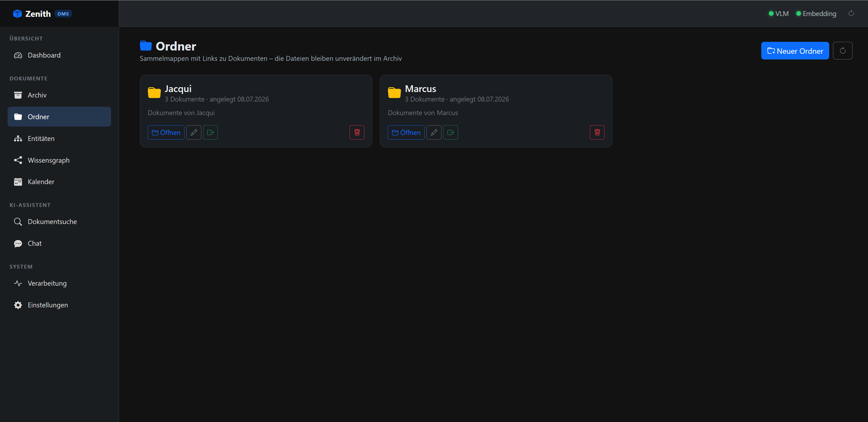Viewport: 868px width, 422px height.
Task: Click the pencil edit icon on Marcus folder
Action: click(x=434, y=133)
